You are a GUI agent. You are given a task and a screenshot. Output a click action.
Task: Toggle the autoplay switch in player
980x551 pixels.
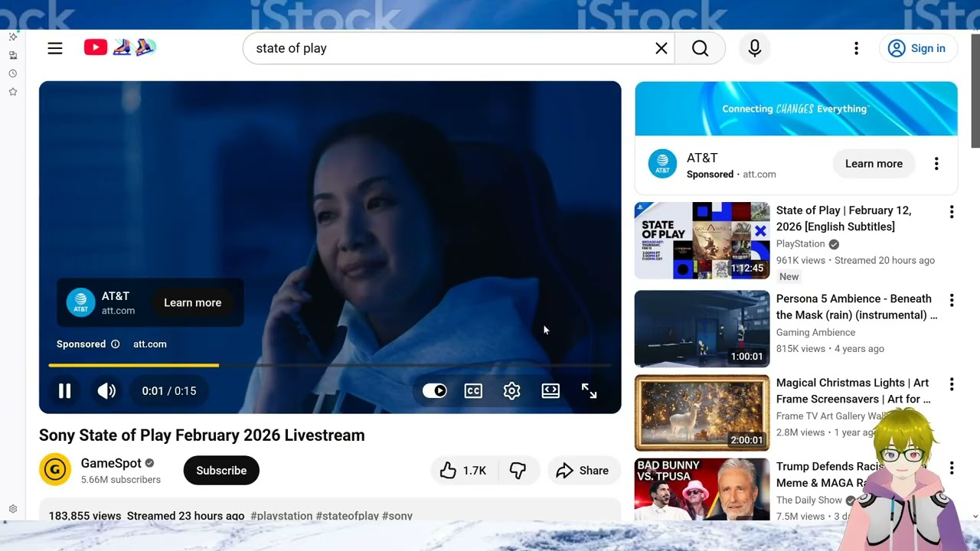435,391
